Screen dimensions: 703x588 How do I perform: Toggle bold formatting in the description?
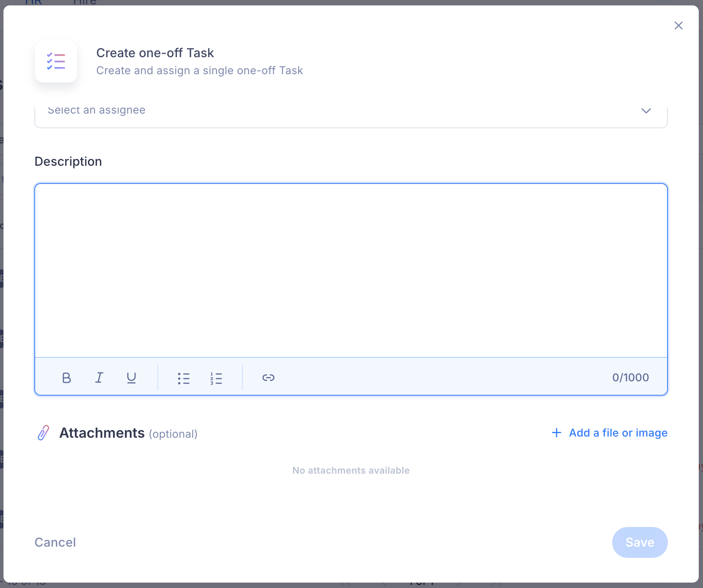click(x=66, y=377)
